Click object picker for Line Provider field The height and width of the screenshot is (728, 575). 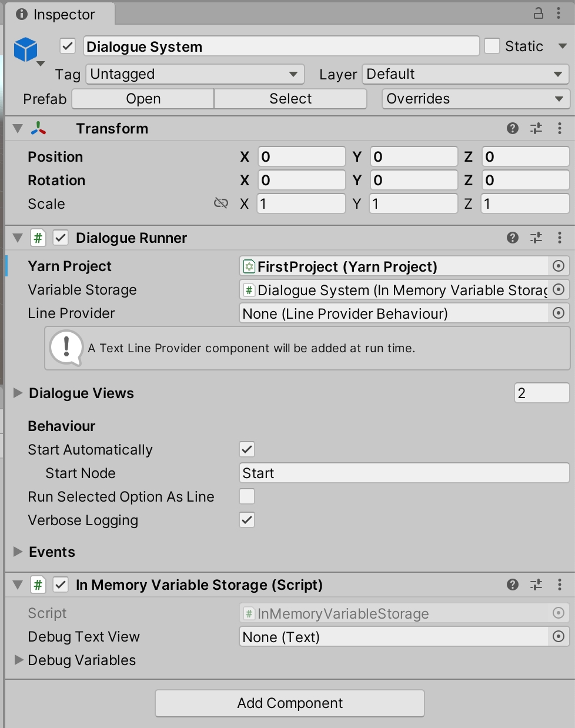click(x=558, y=313)
